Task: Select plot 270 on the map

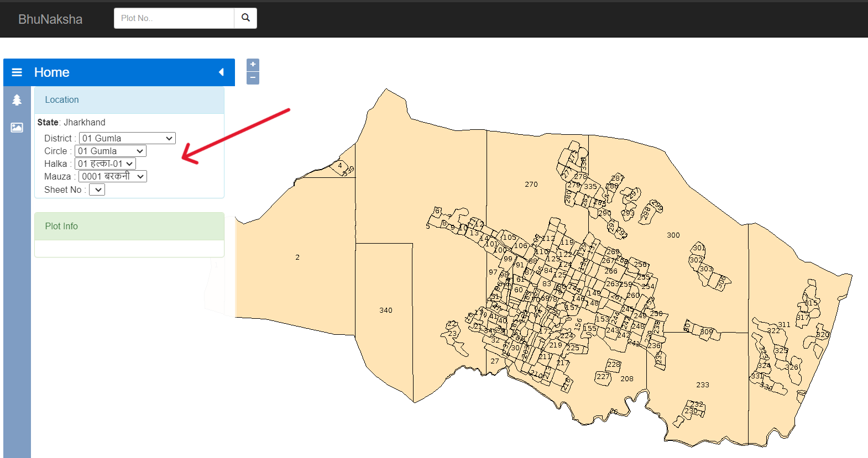Action: 531,185
